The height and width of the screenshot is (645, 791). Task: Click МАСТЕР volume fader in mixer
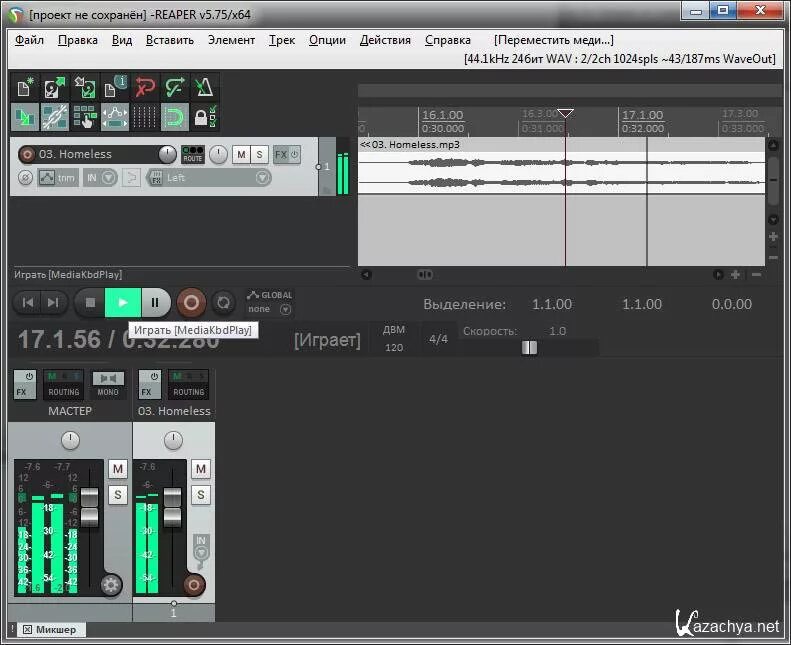tap(89, 507)
